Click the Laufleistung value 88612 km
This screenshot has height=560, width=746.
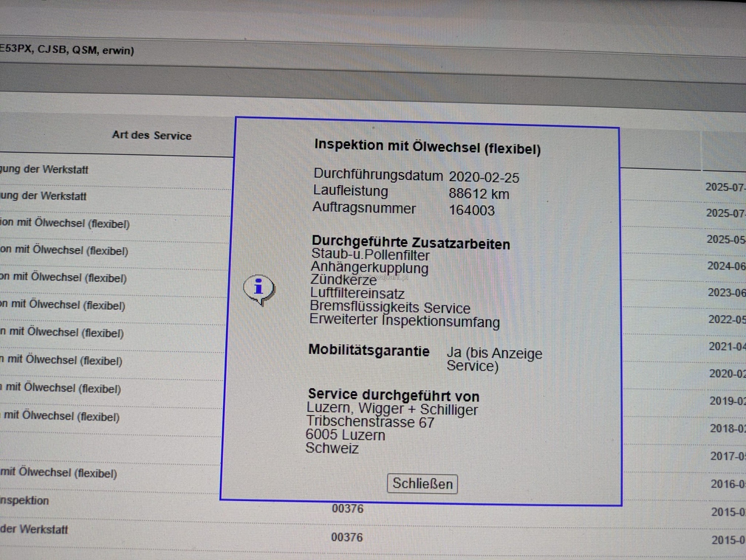click(x=479, y=194)
